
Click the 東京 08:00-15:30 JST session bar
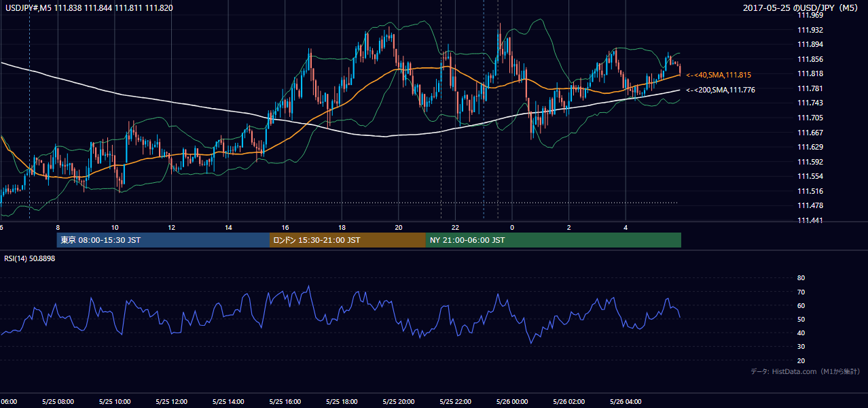(x=164, y=240)
